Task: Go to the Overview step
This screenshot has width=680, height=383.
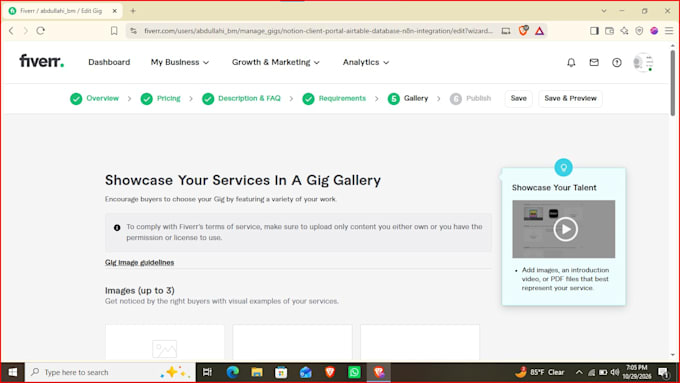Action: point(94,99)
